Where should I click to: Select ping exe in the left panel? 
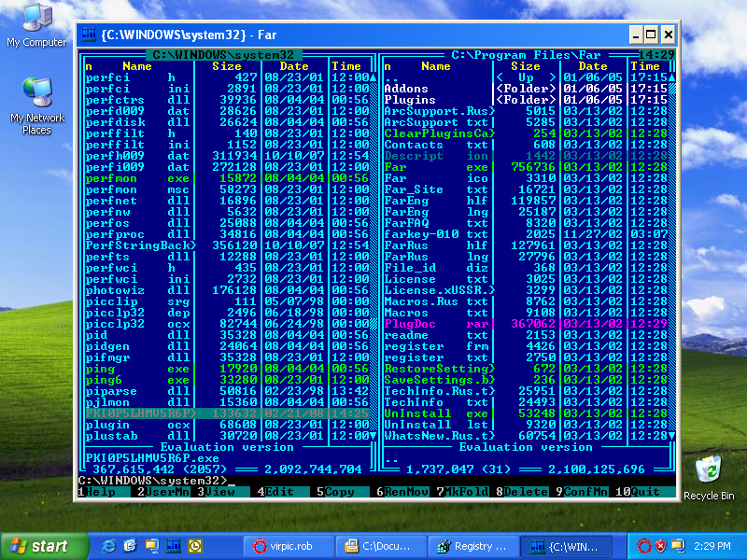[x=227, y=369]
